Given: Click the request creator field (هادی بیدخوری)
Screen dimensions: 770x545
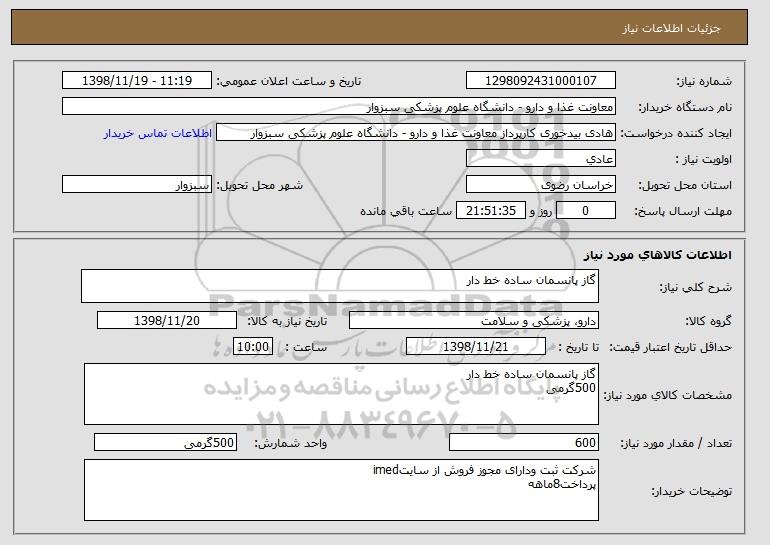Looking at the screenshot, I should (416, 133).
